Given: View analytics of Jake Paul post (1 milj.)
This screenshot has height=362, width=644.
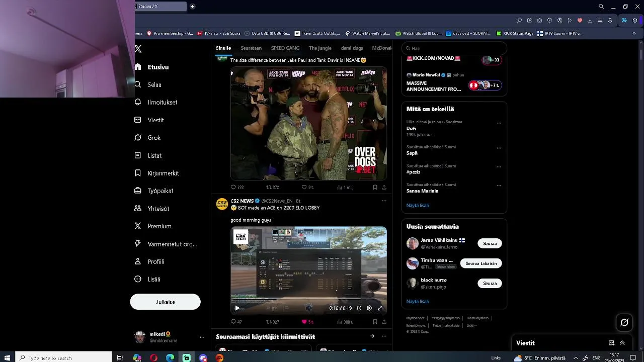Looking at the screenshot, I should pos(345,187).
